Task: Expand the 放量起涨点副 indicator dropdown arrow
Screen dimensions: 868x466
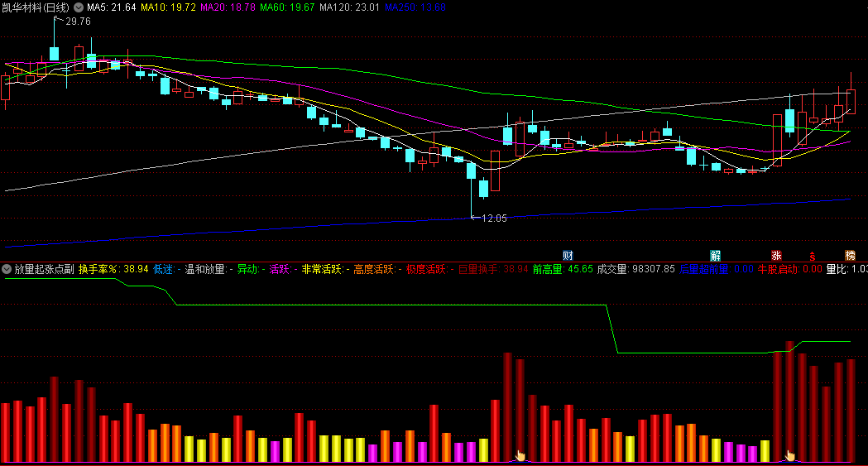Action: point(7,270)
